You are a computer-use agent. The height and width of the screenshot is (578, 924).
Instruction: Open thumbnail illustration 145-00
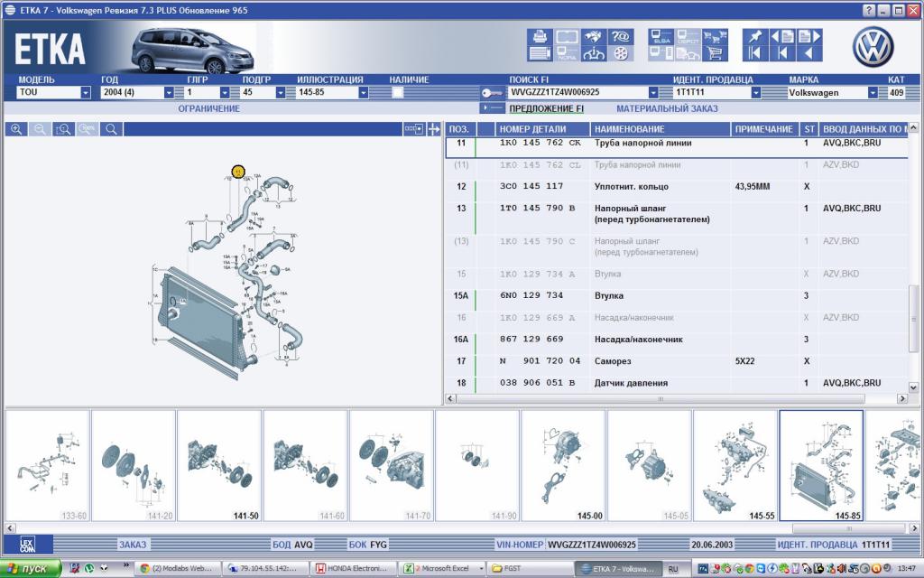pos(563,466)
